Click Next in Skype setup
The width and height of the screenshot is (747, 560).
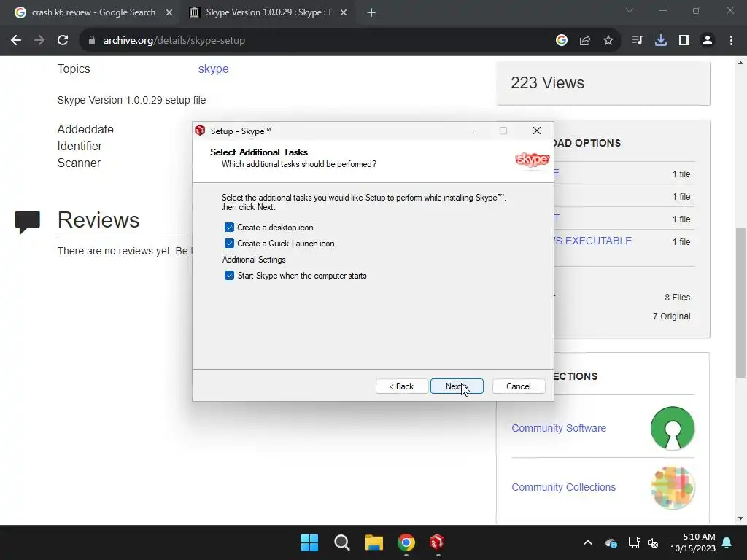(x=457, y=386)
